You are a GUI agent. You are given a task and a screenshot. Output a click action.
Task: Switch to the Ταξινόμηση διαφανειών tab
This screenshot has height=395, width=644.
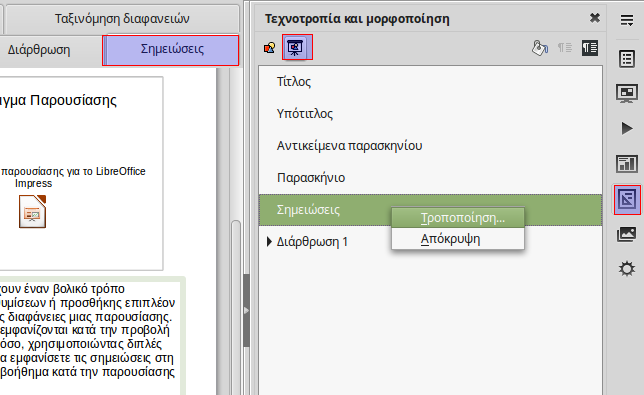(x=122, y=19)
